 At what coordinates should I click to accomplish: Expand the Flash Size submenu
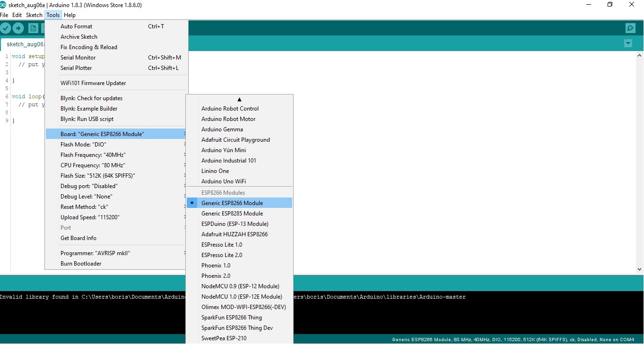[x=116, y=176]
